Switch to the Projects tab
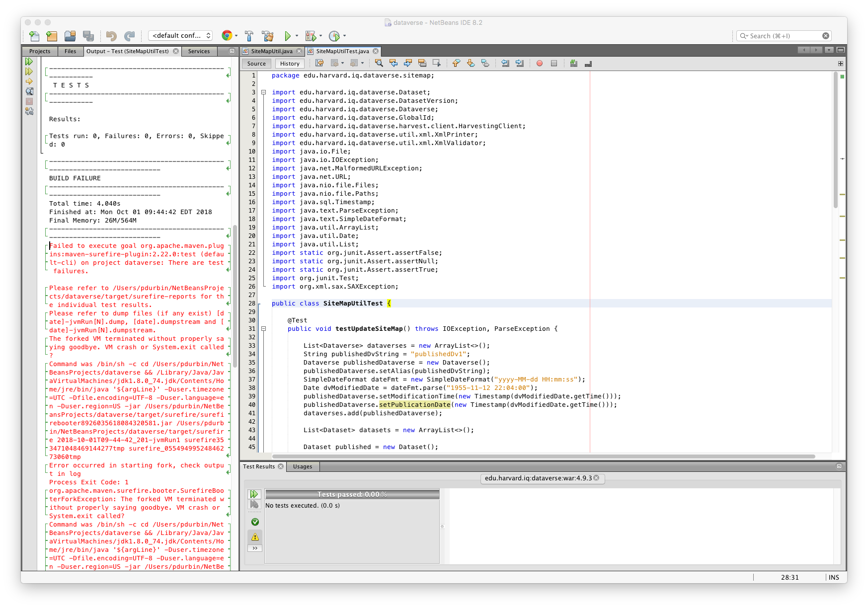Screen dimensions: 868x608 [x=40, y=51]
